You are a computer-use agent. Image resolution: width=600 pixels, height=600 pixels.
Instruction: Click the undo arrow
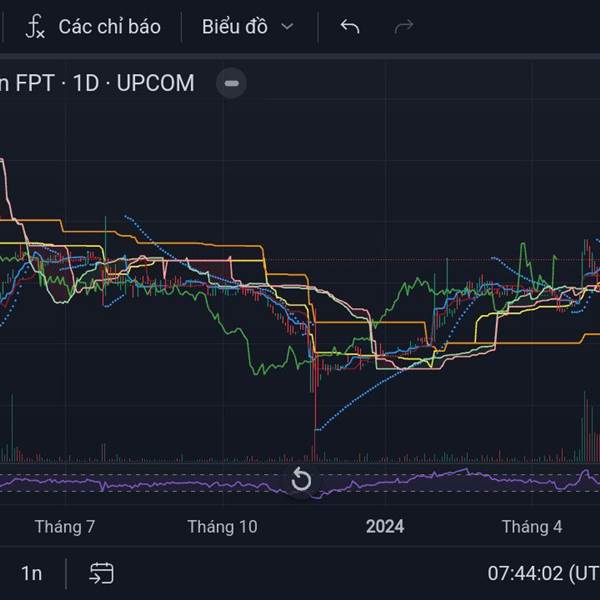pyautogui.click(x=350, y=26)
